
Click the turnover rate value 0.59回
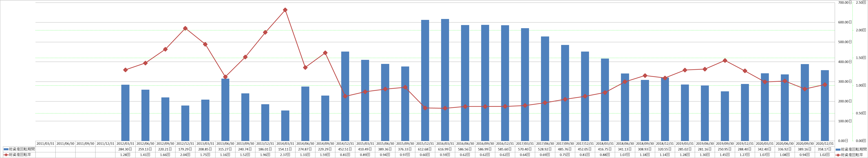(445, 155)
